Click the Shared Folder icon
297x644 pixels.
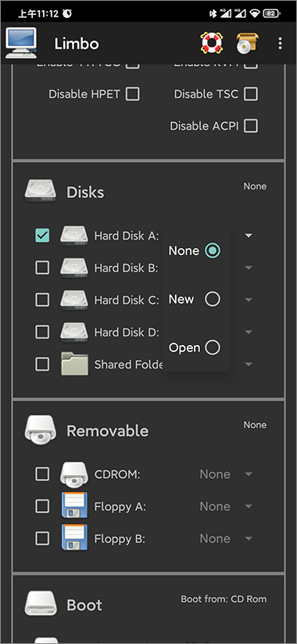coord(74,364)
